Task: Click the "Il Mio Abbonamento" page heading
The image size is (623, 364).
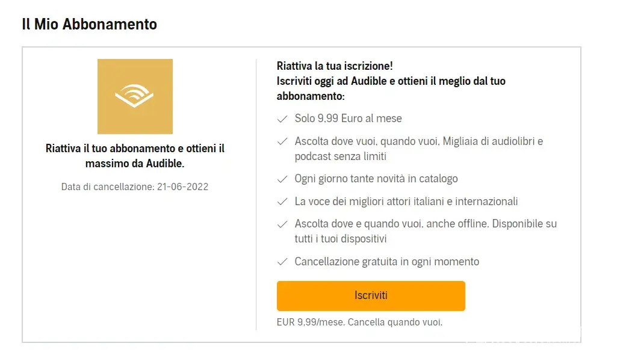Action: click(89, 25)
